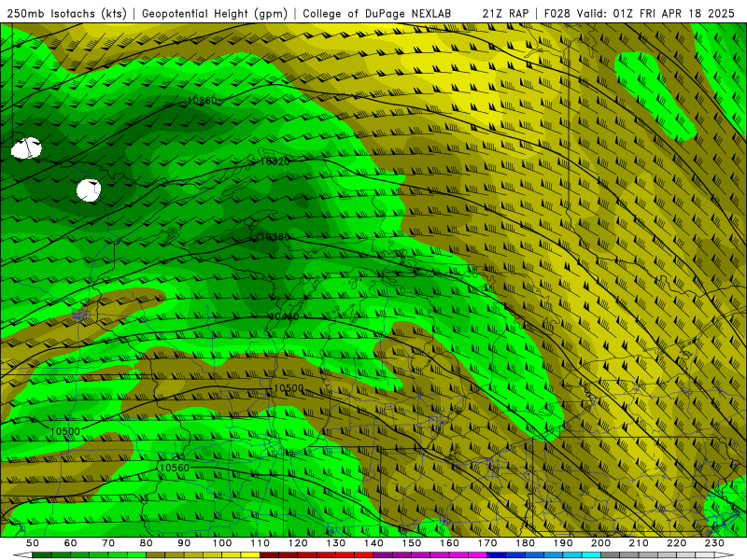
Task: Click the '100' color scale label
Action: 222,543
